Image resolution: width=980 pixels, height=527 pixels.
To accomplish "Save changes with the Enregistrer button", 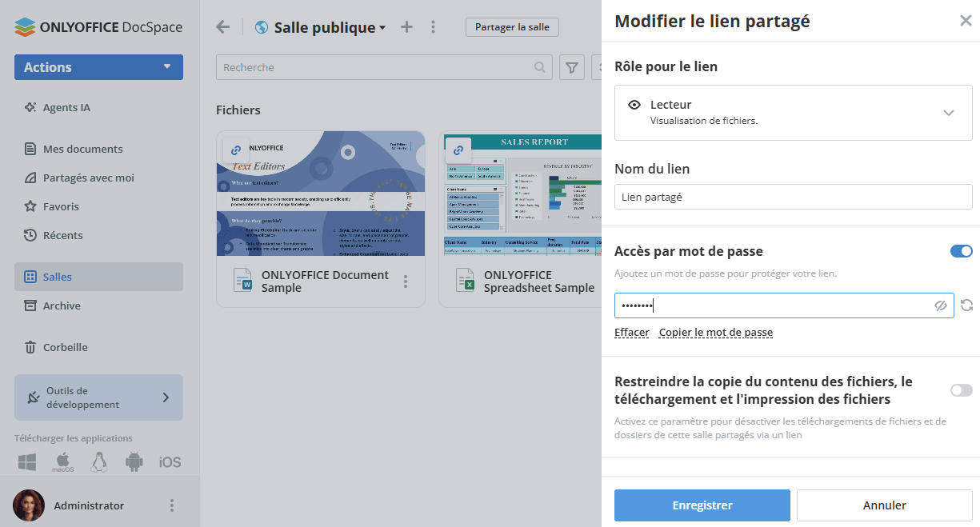I will (702, 505).
